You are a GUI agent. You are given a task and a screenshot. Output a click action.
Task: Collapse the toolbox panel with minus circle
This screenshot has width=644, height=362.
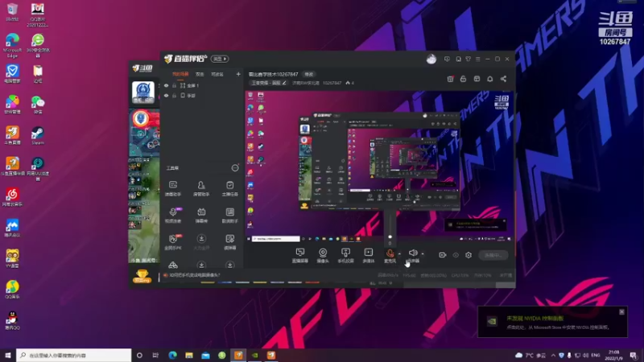(235, 168)
